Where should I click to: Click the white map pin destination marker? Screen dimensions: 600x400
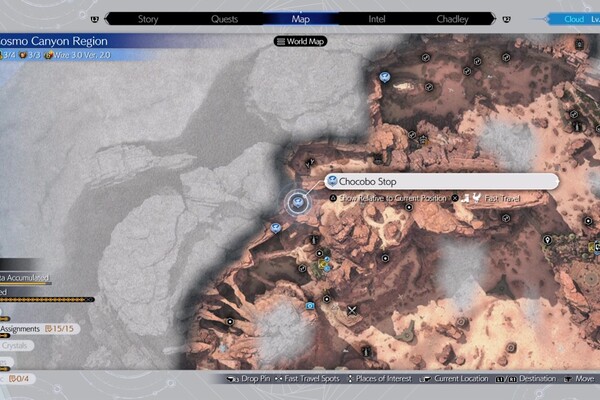click(547, 240)
